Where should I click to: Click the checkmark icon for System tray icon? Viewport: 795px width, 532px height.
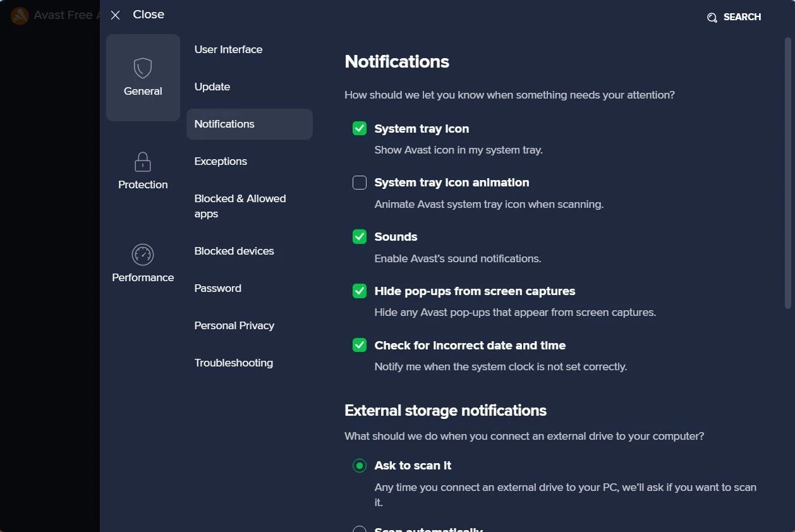pyautogui.click(x=359, y=128)
